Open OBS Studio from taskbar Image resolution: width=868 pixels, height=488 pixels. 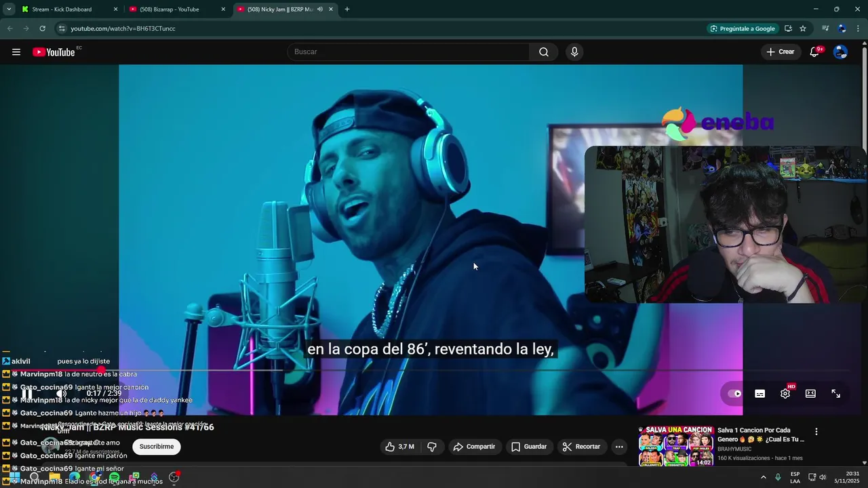click(x=174, y=477)
